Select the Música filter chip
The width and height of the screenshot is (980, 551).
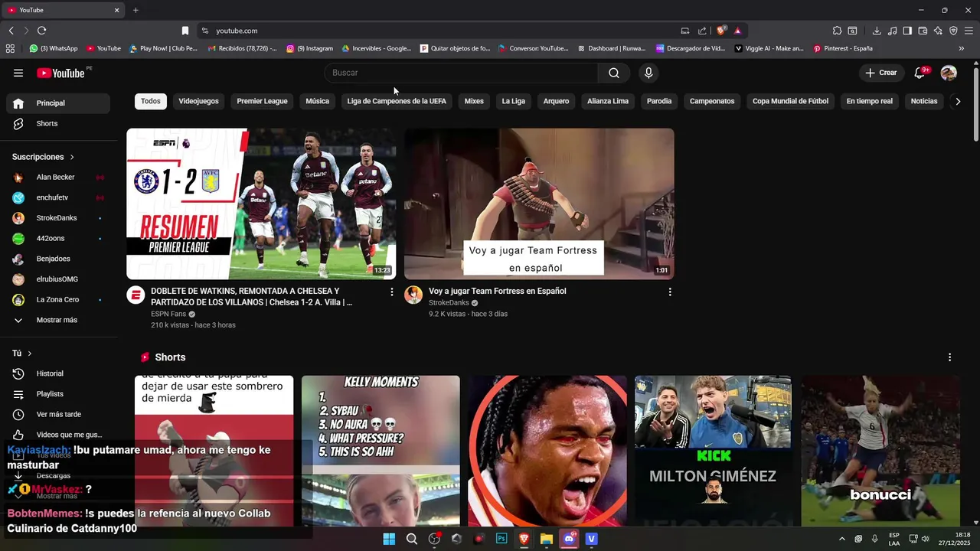(317, 101)
